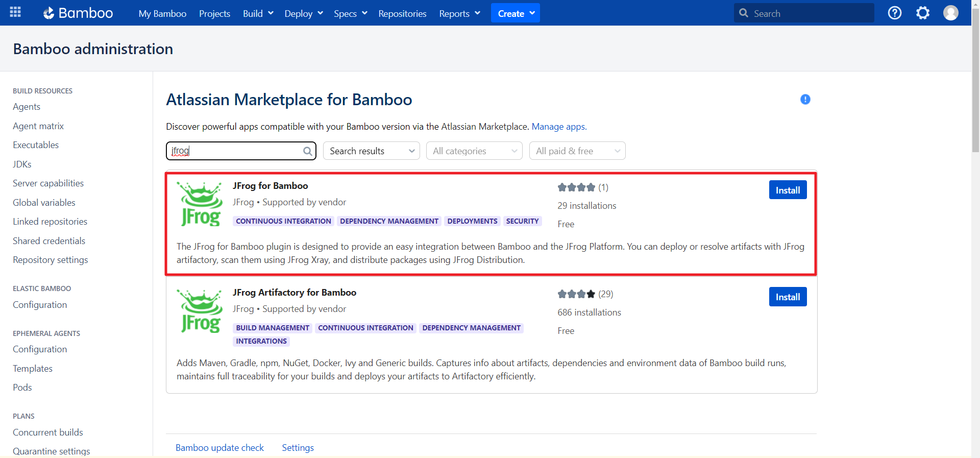Click the BUILD MANAGEMENT tag
Screen dimensions: 980x458
273,328
